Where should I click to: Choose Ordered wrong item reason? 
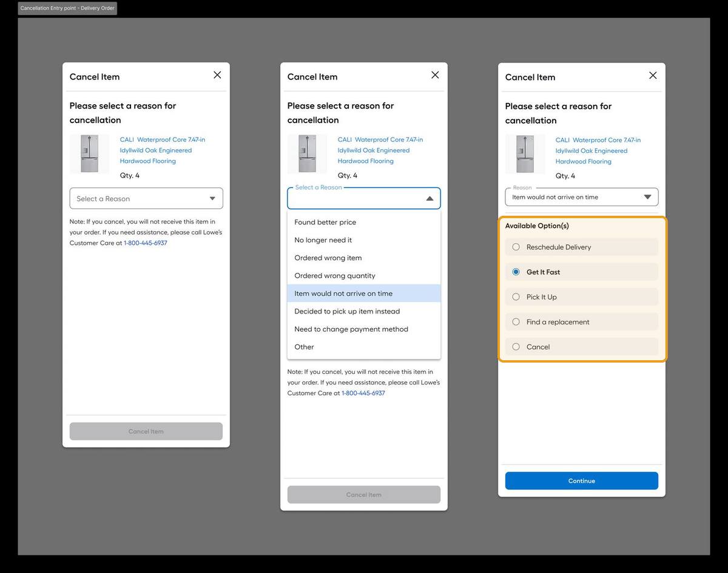[x=364, y=258]
